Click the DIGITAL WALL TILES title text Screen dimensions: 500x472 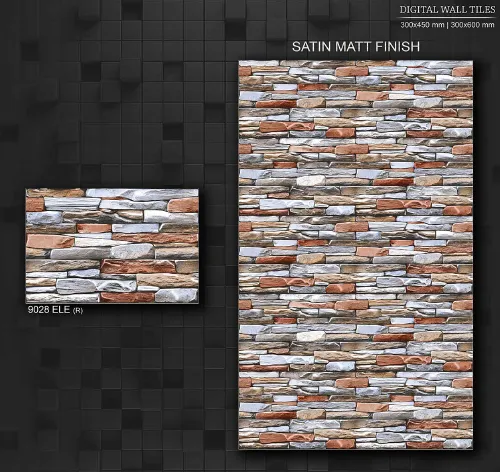coord(447,10)
